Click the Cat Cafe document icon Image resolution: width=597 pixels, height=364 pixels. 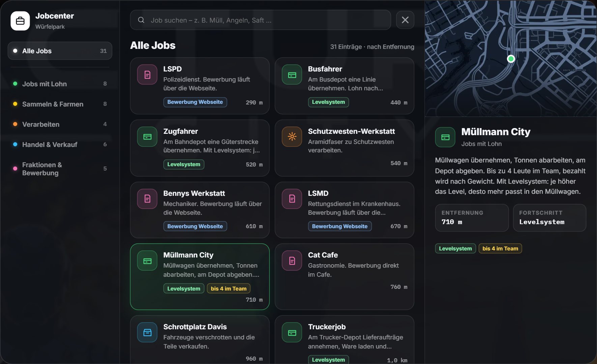click(x=292, y=261)
